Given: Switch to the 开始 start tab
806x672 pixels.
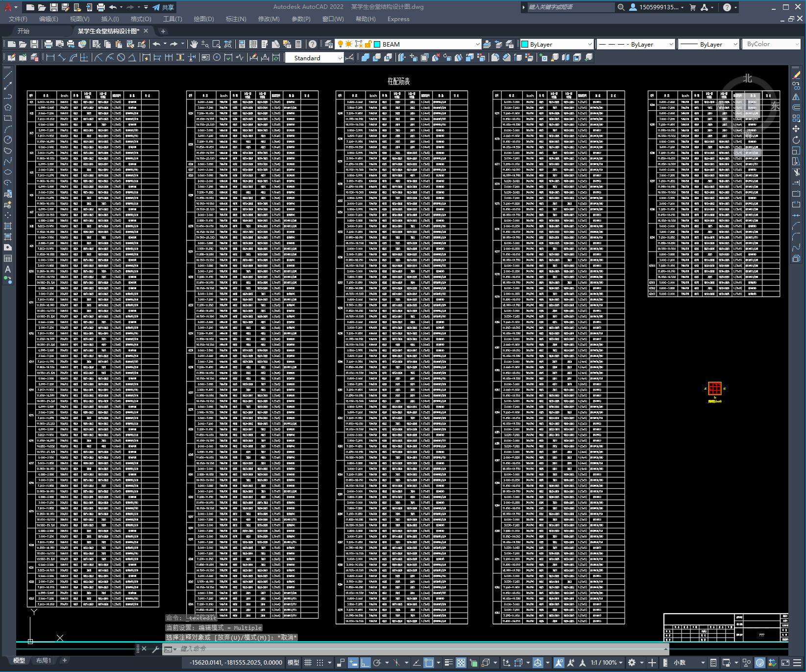Looking at the screenshot, I should [24, 31].
